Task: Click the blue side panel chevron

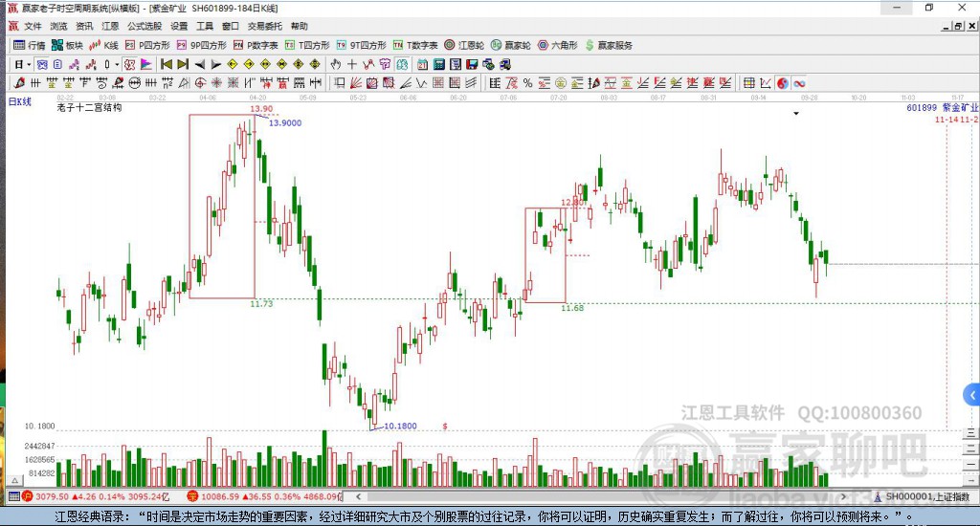Action: pyautogui.click(x=972, y=395)
